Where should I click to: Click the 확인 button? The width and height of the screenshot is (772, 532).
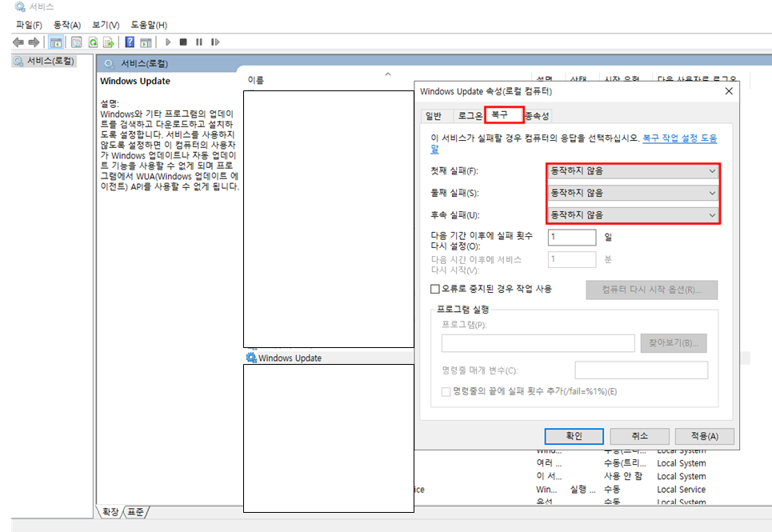(574, 436)
